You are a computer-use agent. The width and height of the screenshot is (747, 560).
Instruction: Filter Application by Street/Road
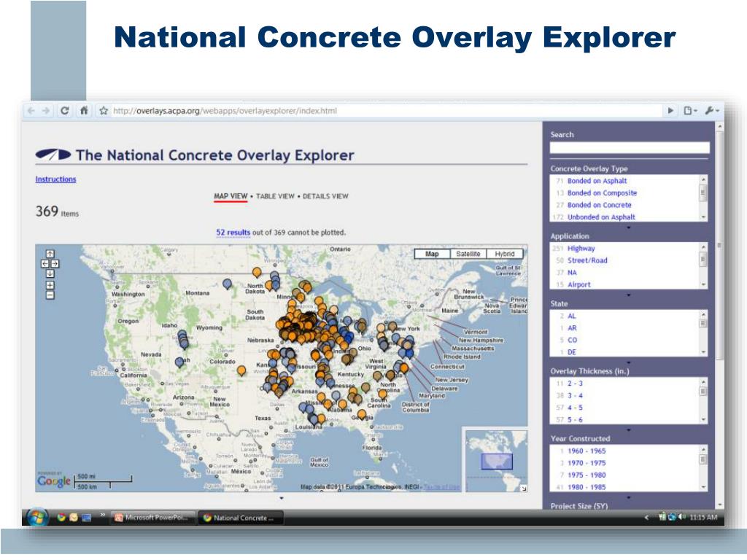[587, 260]
